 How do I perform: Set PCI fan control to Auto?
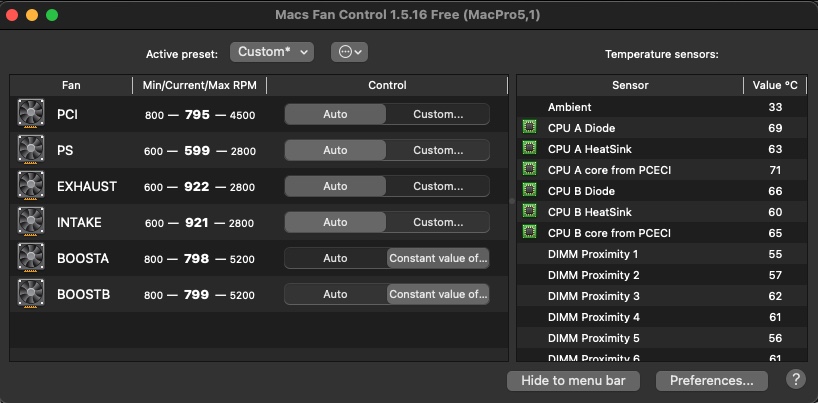coord(336,114)
